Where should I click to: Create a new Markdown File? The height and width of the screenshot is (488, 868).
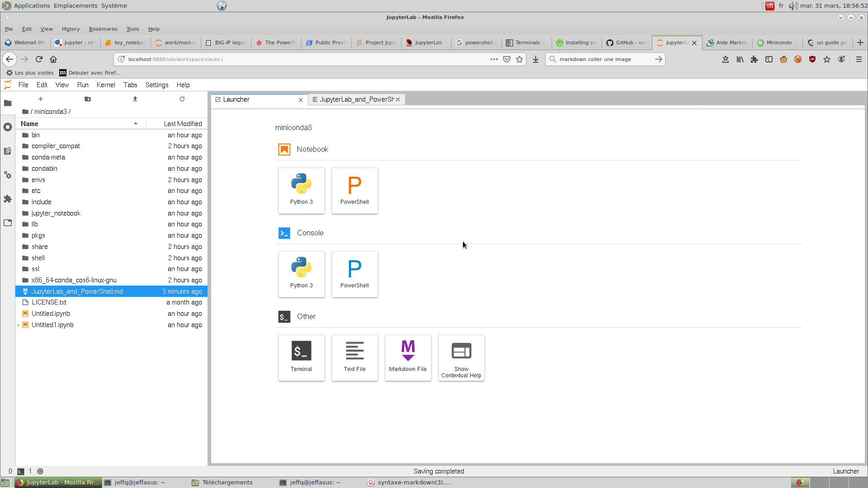coord(408,357)
